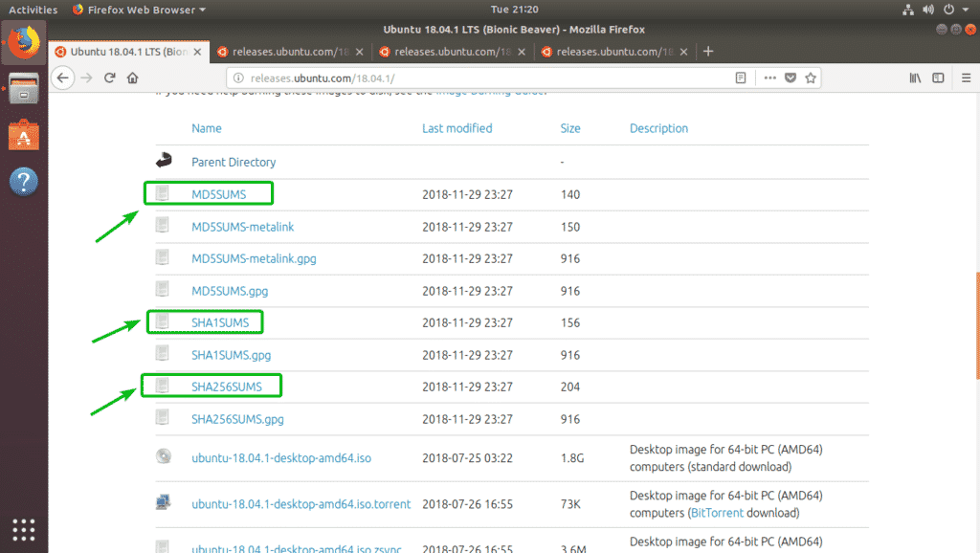Select the size value 1.8G
This screenshot has height=553, width=980.
pyautogui.click(x=572, y=458)
